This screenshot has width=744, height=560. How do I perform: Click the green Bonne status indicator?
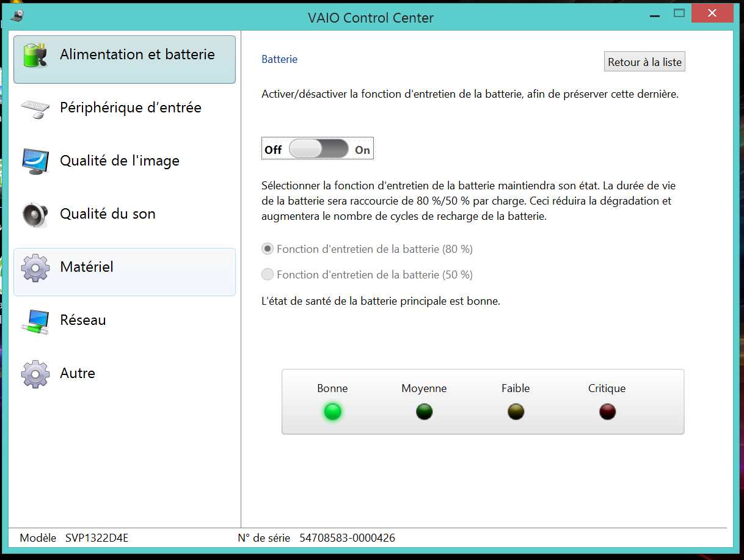pos(332,412)
